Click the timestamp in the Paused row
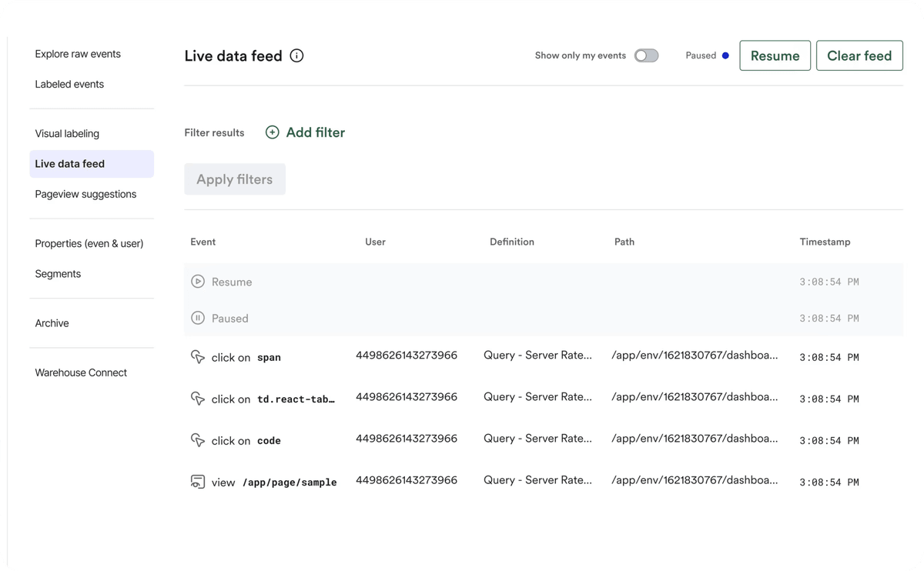 tap(829, 318)
